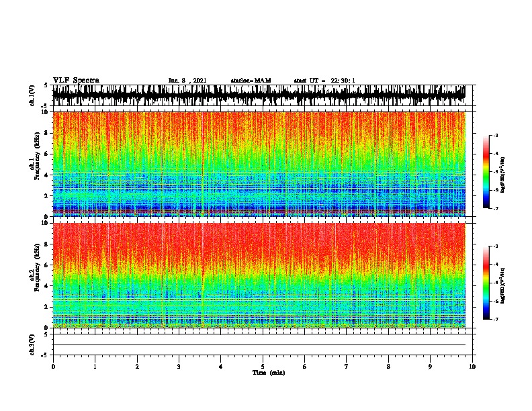Click the '1' tick on time axis
Screen dimensions: 532x411
95,367
